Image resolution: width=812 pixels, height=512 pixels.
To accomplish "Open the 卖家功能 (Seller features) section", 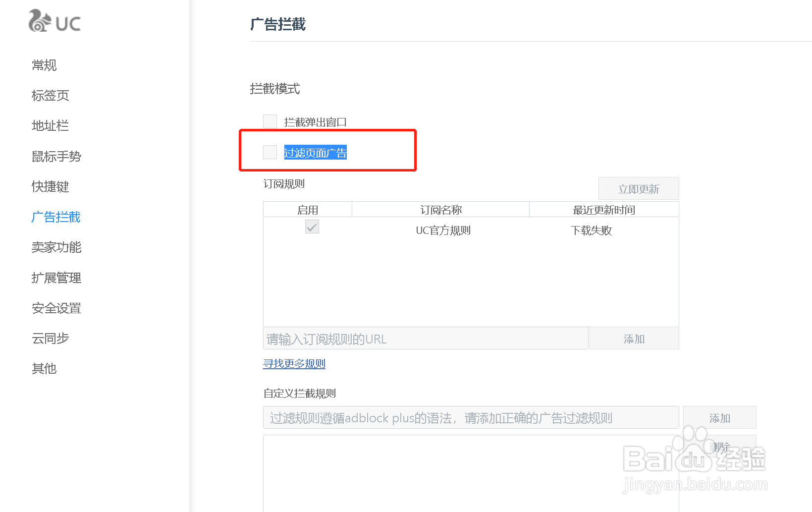I will pyautogui.click(x=55, y=247).
